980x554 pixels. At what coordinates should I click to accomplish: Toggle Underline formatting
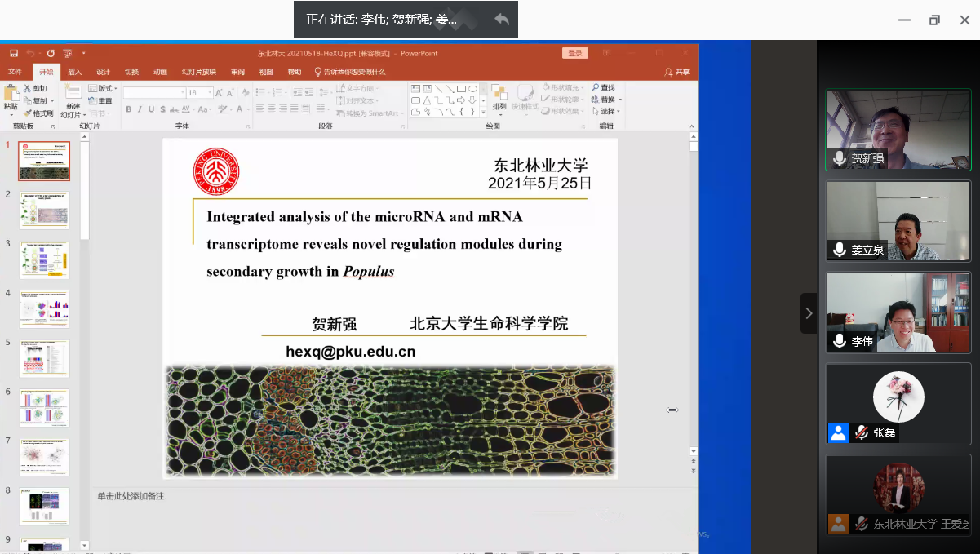(151, 109)
